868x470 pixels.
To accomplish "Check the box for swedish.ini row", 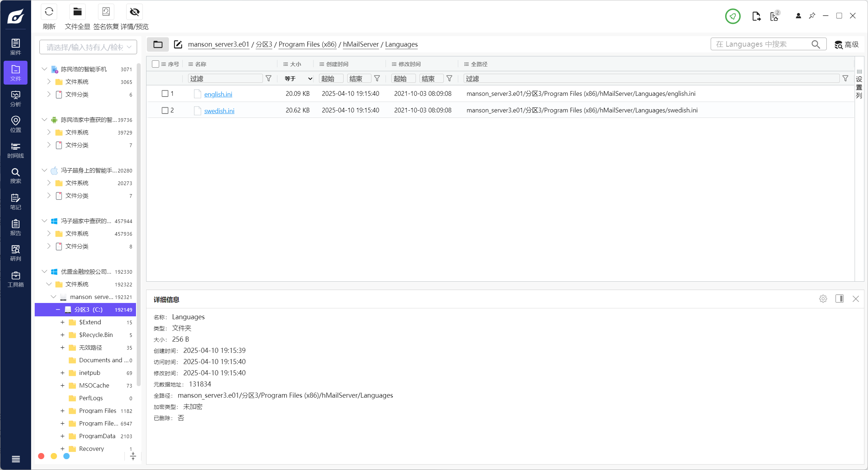I will point(165,110).
